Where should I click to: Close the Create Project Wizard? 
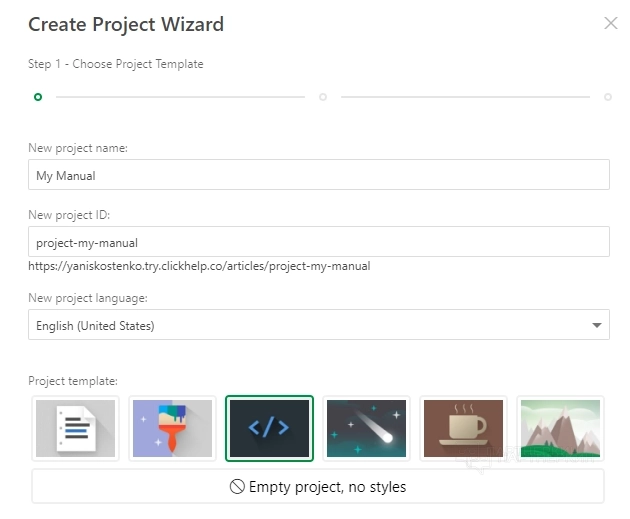pyautogui.click(x=611, y=24)
